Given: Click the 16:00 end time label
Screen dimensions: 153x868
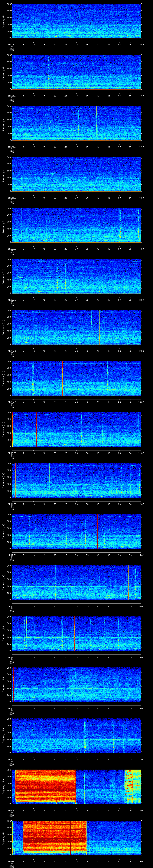Looking at the screenshot, I should (141, 708).
